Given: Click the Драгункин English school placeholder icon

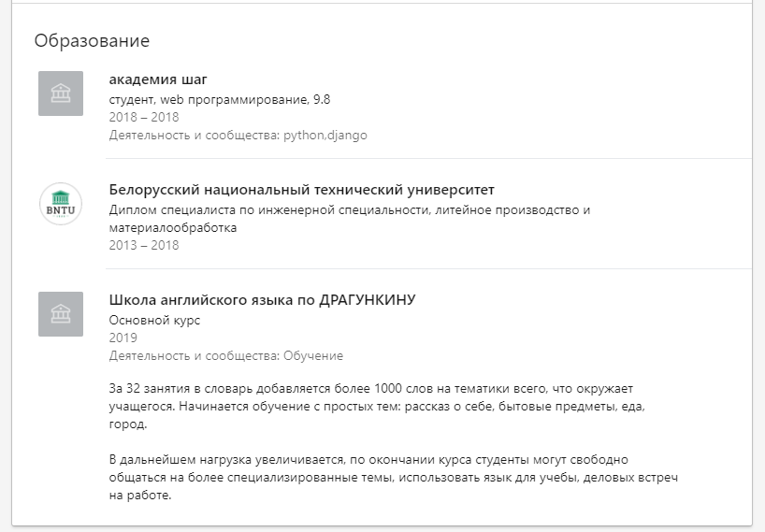Looking at the screenshot, I should coord(61,314).
